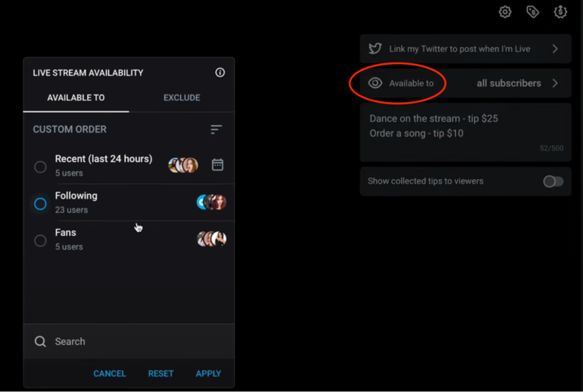Screen dimensions: 583x392
Task: Click the price tag icon
Action: click(532, 12)
